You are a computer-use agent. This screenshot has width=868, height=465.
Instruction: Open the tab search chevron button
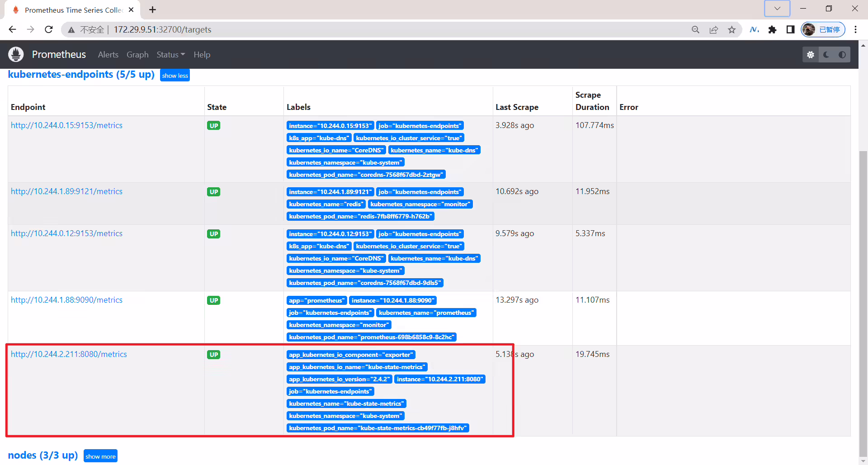777,8
